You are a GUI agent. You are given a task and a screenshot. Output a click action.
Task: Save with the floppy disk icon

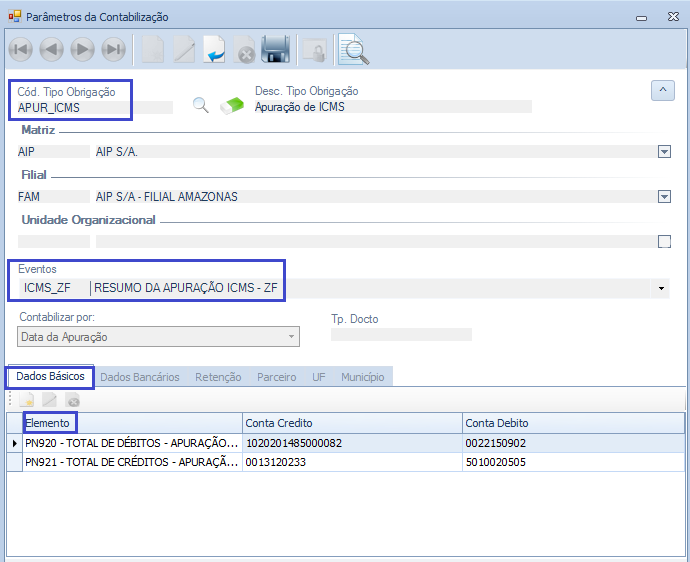(x=275, y=49)
